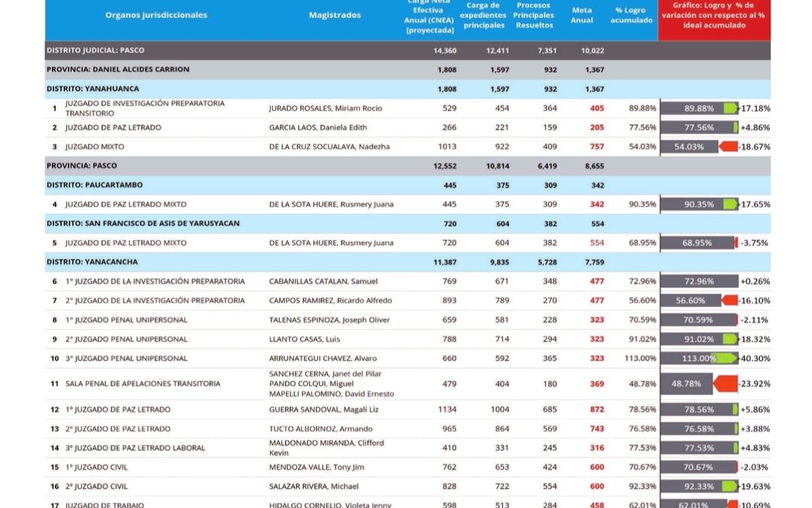Click magistrate "SALAZAR RIVERA, Michael"
The height and width of the screenshot is (508, 812).
pyautogui.click(x=314, y=486)
